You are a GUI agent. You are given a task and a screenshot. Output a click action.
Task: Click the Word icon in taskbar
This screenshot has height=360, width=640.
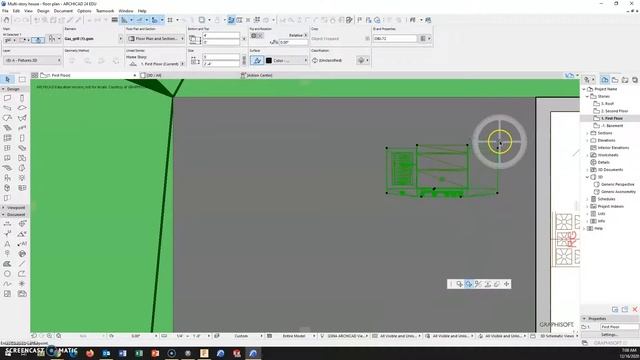(x=122, y=353)
